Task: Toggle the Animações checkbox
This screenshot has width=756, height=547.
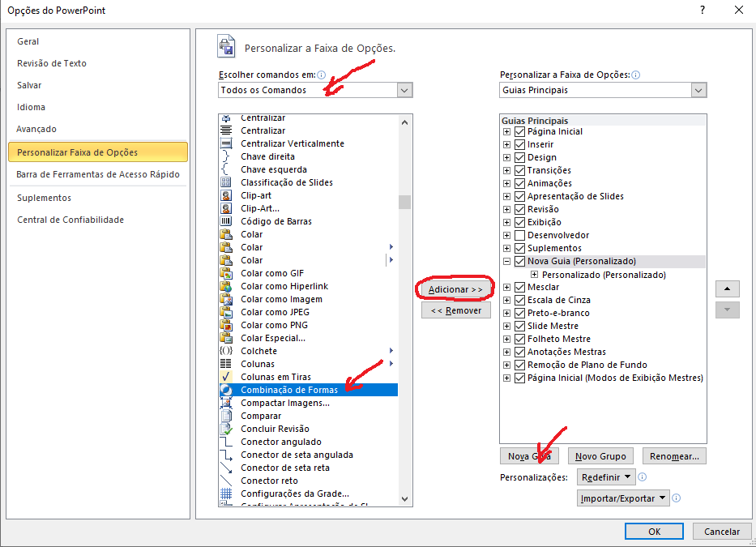Action: [519, 183]
